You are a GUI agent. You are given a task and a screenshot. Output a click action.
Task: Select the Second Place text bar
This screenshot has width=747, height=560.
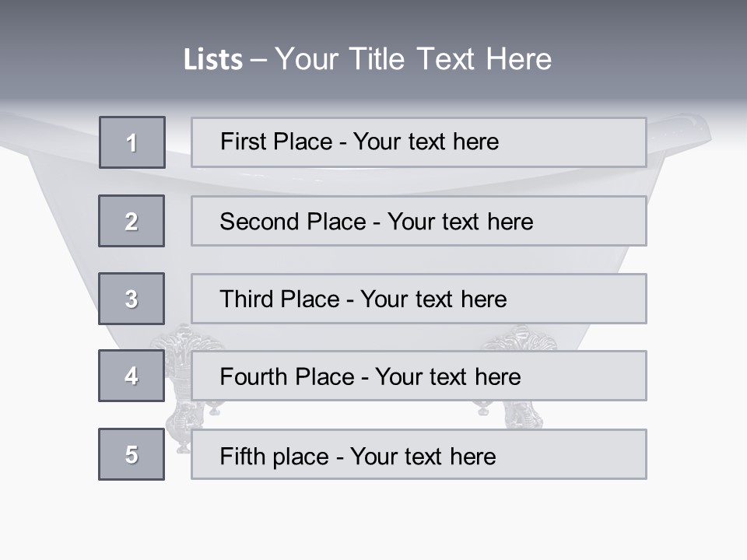coord(419,221)
